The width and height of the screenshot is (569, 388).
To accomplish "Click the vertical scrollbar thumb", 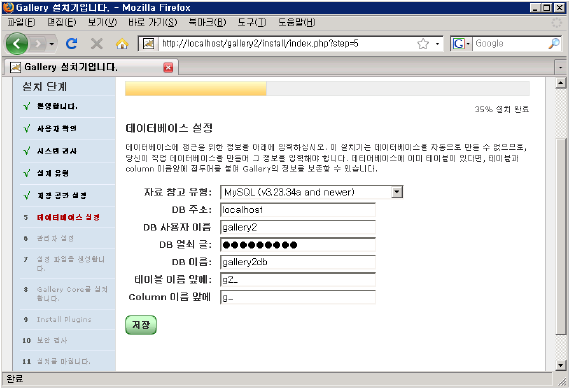I will [561, 237].
